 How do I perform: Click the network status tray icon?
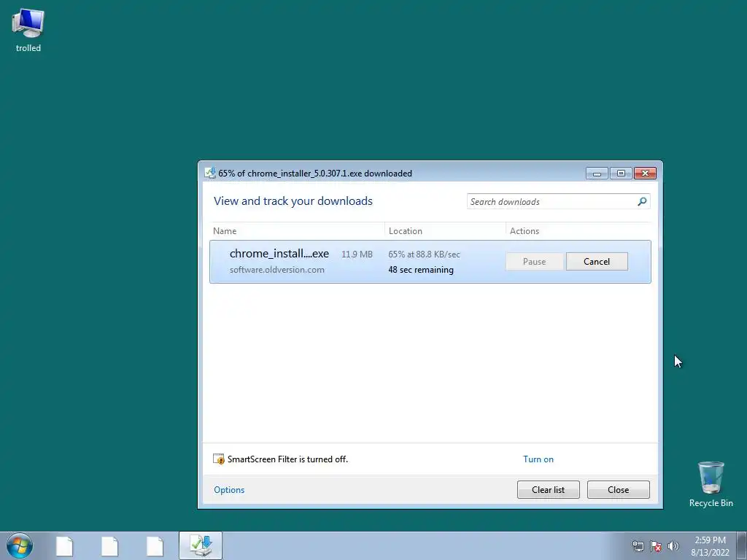tap(638, 546)
